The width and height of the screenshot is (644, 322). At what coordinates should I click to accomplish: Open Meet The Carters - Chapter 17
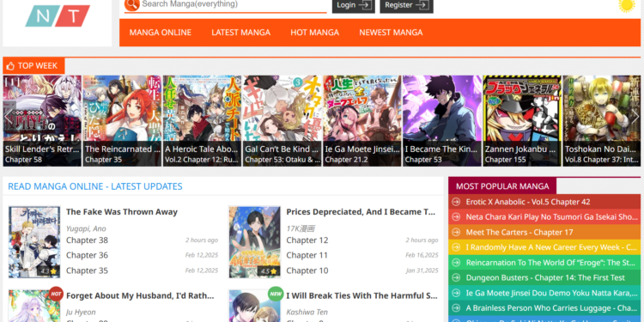click(519, 232)
